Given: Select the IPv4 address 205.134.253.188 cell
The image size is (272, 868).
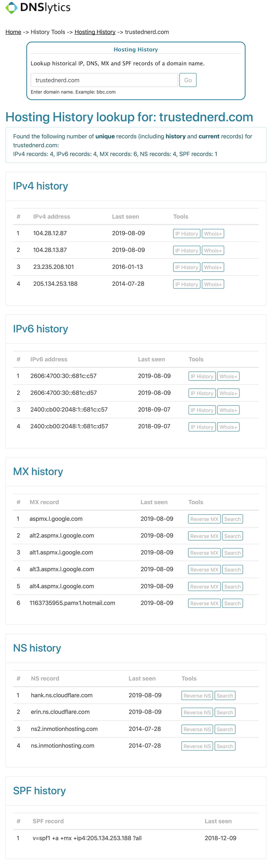Looking at the screenshot, I should pos(55,284).
